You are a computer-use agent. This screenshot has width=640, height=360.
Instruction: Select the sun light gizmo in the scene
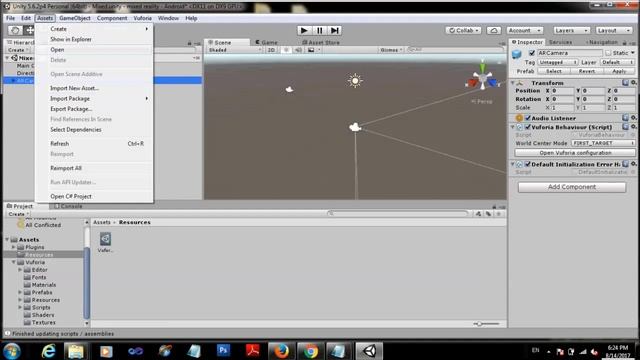pyautogui.click(x=355, y=80)
